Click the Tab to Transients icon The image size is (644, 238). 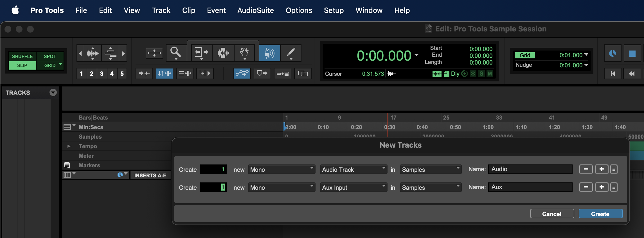tap(144, 74)
